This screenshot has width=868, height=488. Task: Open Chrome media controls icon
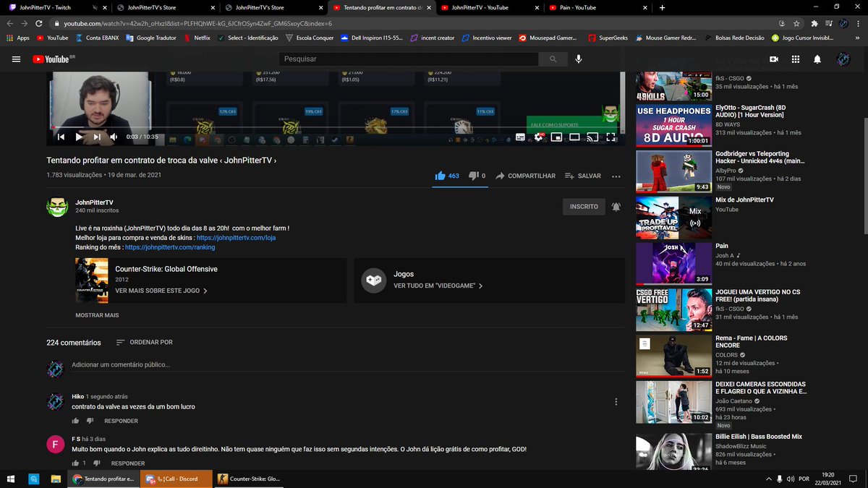click(829, 23)
